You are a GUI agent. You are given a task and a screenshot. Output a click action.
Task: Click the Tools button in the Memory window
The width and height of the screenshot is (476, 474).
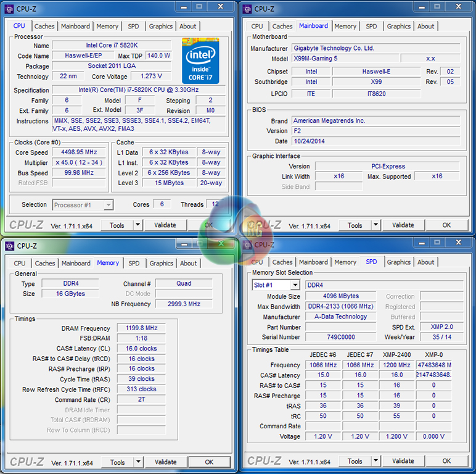tap(117, 462)
